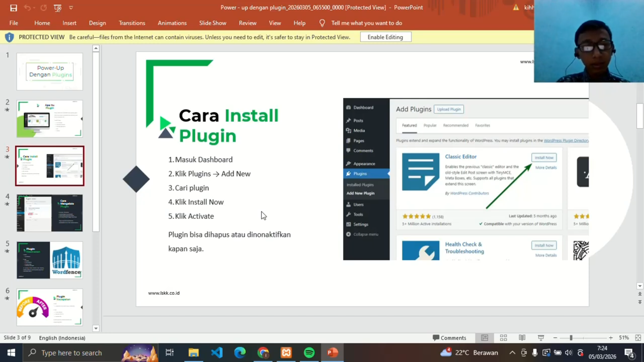Screen dimensions: 644x362
Task: Switch to Slide Sorter view
Action: (503, 338)
